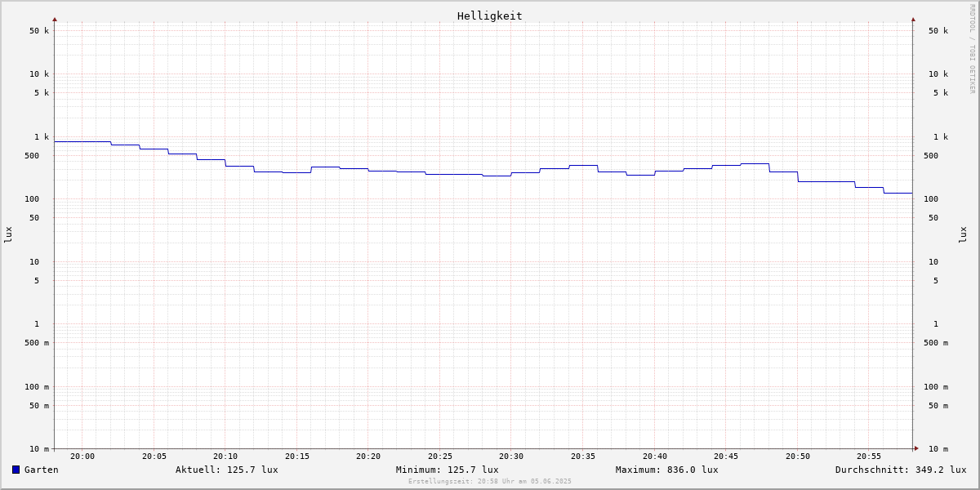The image size is (980, 490).
Task: Select the Durchschnitt: 349.2 lux value
Action: [901, 470]
